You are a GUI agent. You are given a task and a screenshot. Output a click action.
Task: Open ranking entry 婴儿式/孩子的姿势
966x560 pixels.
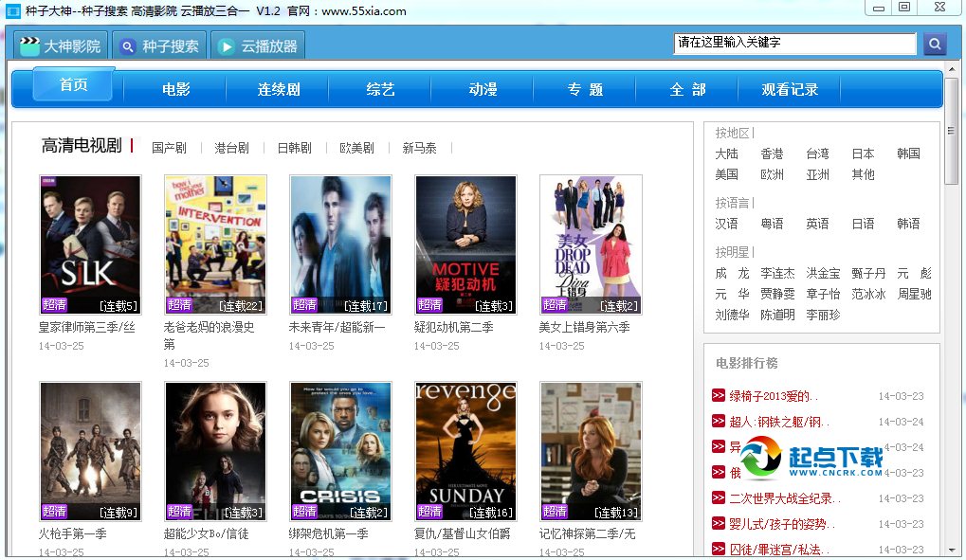click(x=782, y=524)
